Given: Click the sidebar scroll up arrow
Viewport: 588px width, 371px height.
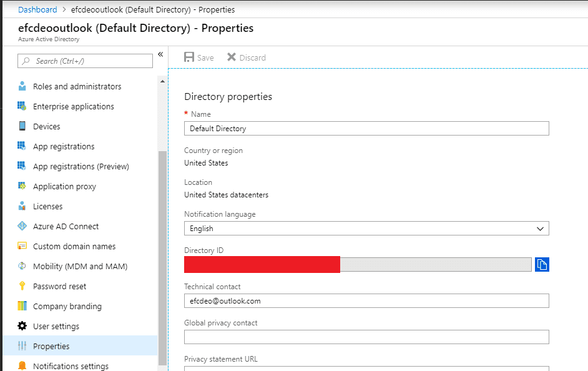Looking at the screenshot, I should pos(162,81).
